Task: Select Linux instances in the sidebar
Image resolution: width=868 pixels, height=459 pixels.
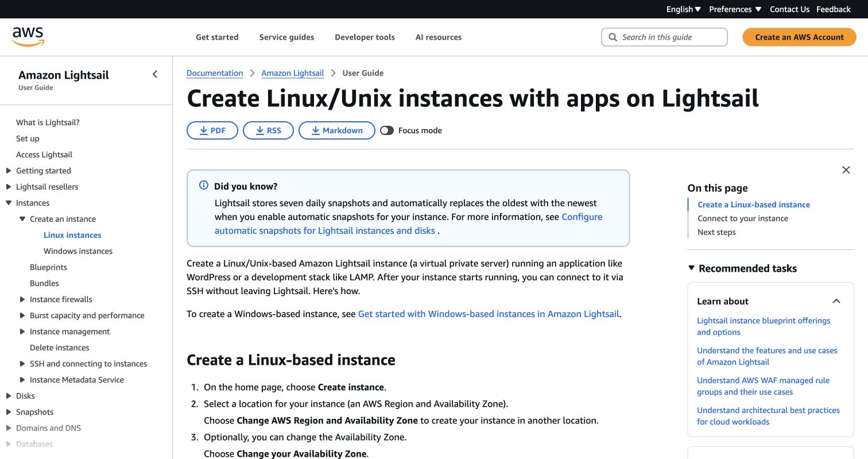Action: coord(72,235)
